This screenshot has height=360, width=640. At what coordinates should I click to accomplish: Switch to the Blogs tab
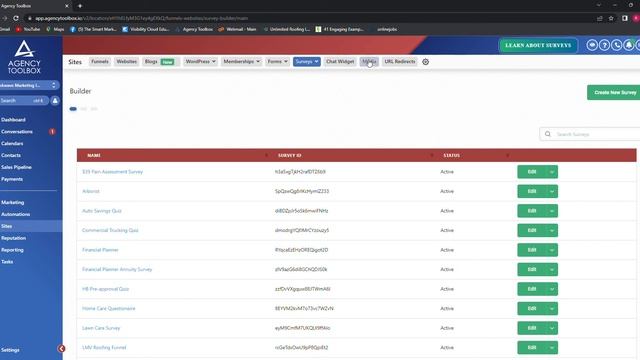click(160, 62)
